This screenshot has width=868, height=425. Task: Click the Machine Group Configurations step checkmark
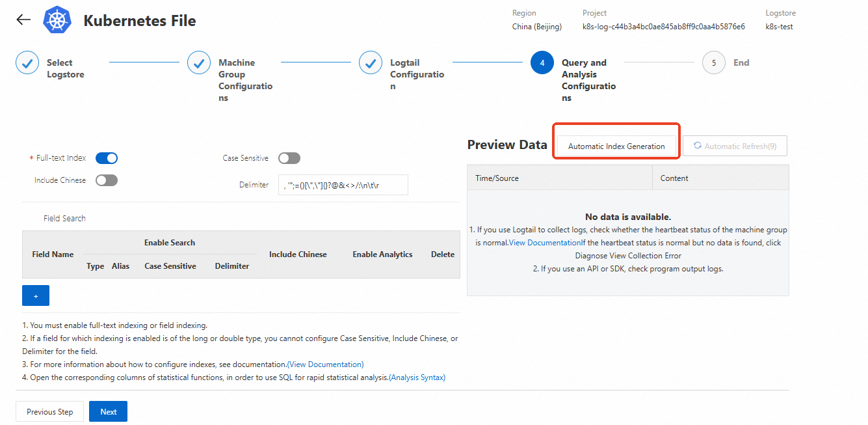(x=199, y=63)
